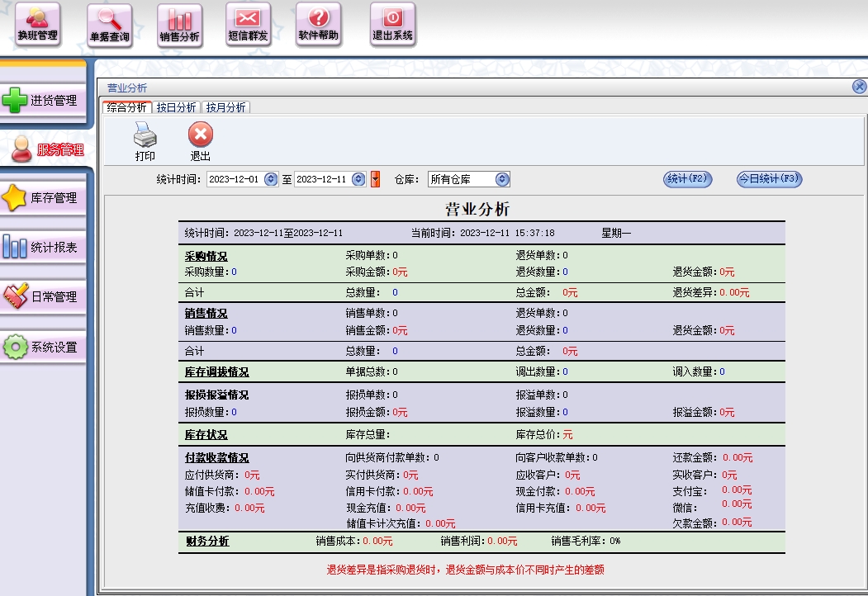
Task: Open the 所有仓库 warehouse dropdown
Action: (502, 179)
